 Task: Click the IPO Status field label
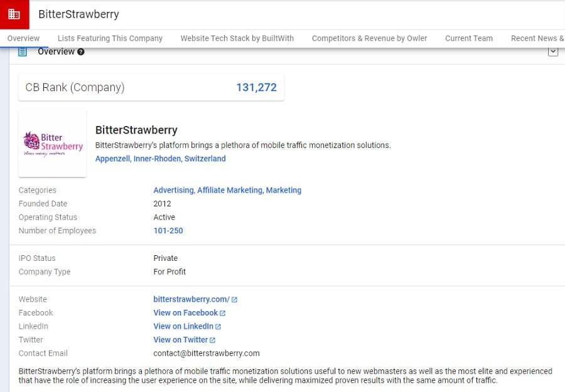(37, 258)
